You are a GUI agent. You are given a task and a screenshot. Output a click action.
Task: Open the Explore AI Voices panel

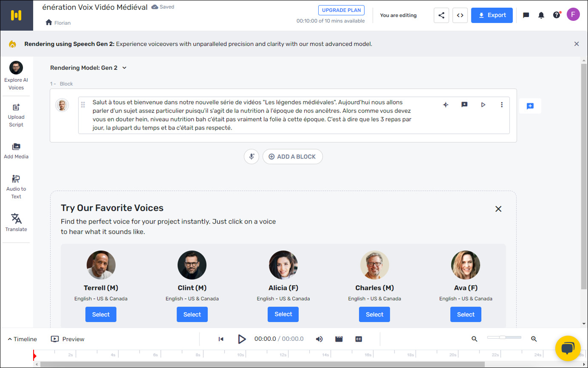click(x=16, y=76)
